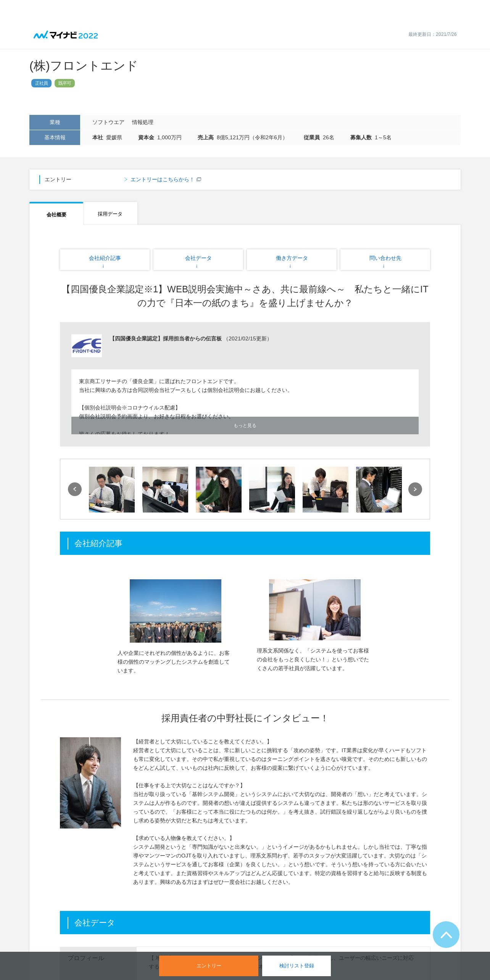
Task: Click the 採用責任者の中野社長にインタビュー heading
Action: coord(245,718)
